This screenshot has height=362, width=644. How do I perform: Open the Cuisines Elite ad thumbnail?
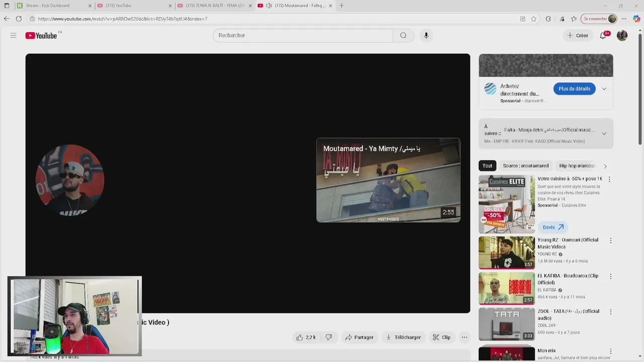pos(507,204)
